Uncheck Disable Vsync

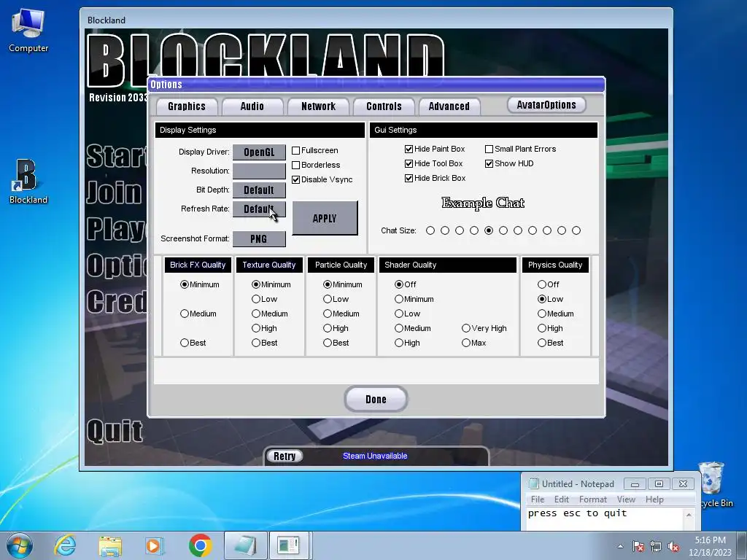click(x=296, y=179)
